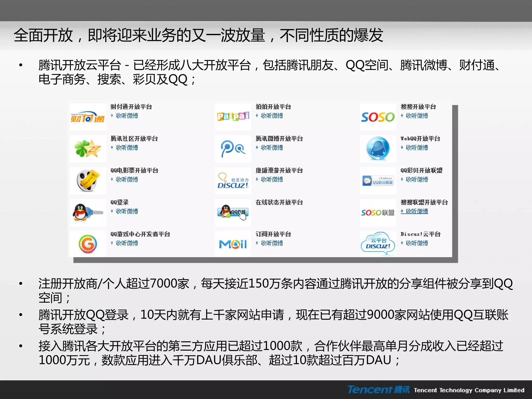Open the 搜搜开放平台 title

[418, 107]
